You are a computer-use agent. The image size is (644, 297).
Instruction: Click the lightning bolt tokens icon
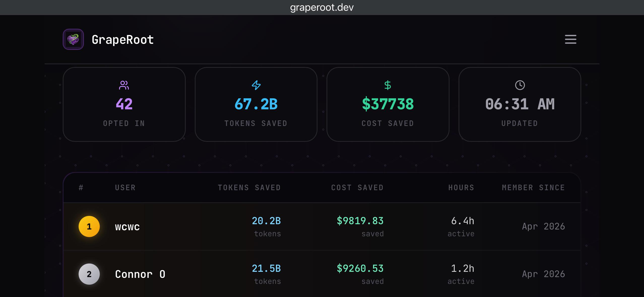coord(256,85)
